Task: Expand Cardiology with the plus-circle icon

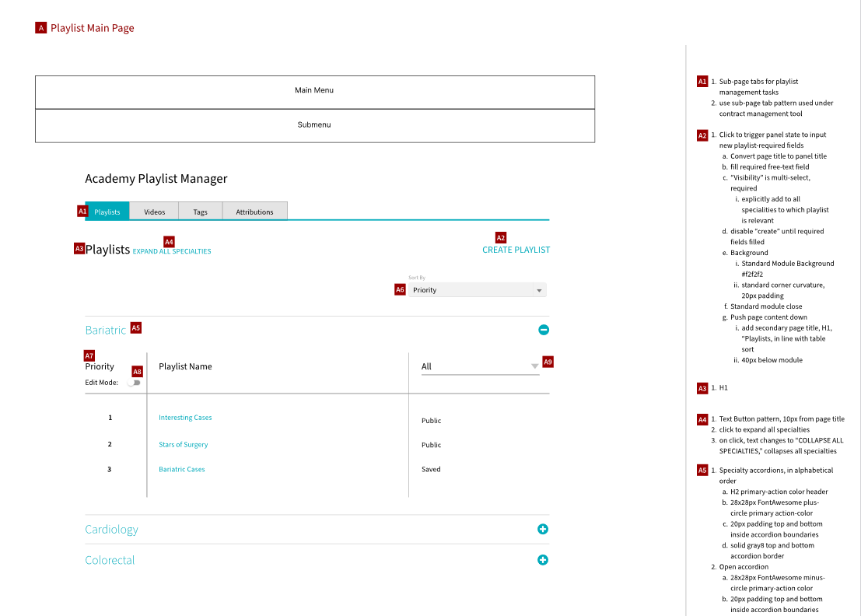Action: tap(543, 529)
